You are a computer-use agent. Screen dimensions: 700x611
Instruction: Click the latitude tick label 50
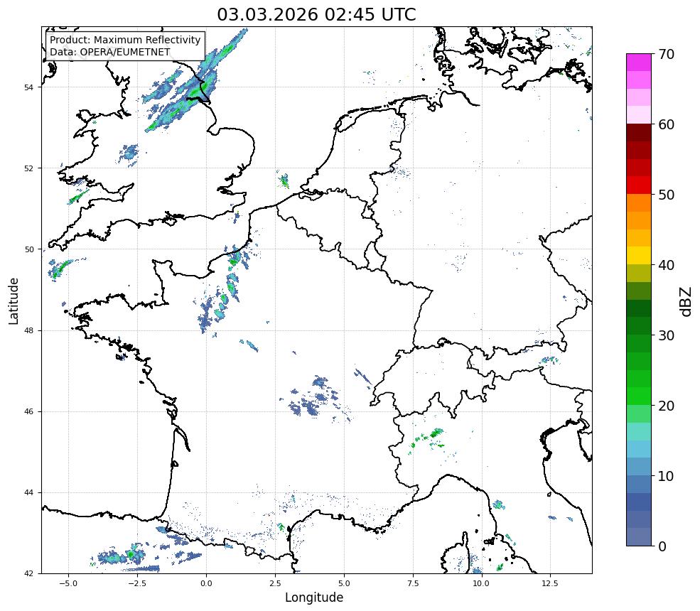(28, 249)
